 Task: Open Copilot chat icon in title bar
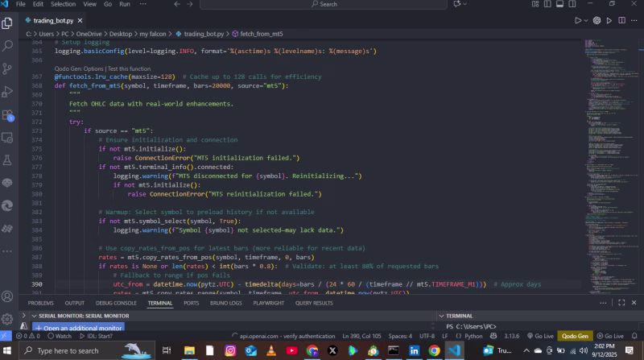456,4
